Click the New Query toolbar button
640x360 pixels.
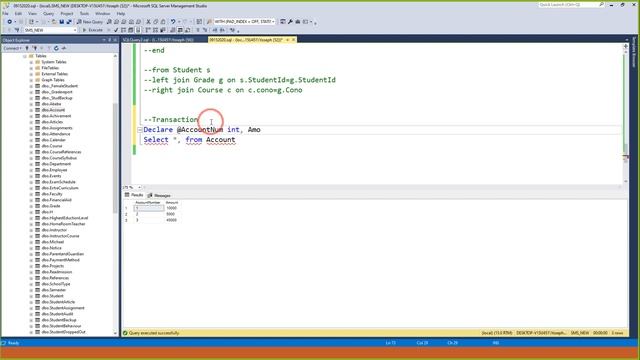click(90, 22)
